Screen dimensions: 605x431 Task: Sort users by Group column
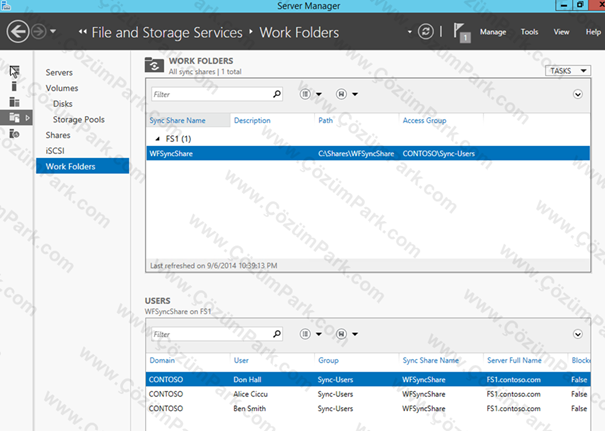pyautogui.click(x=328, y=360)
